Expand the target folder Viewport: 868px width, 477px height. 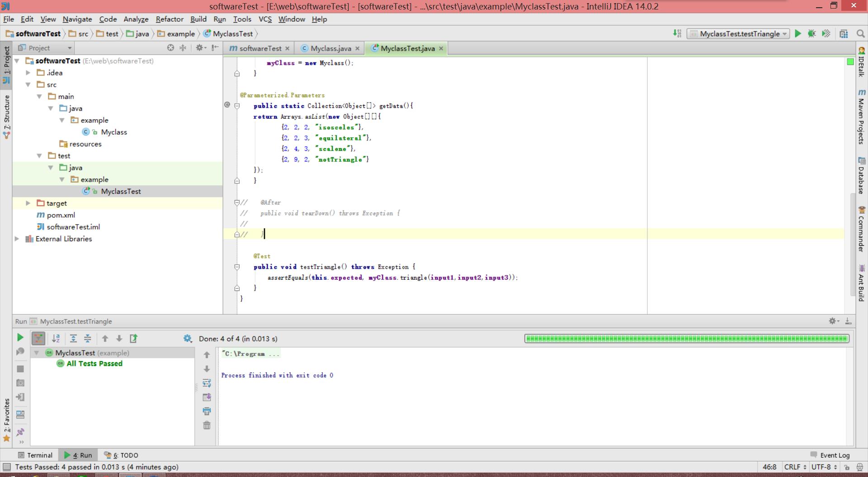click(x=28, y=203)
